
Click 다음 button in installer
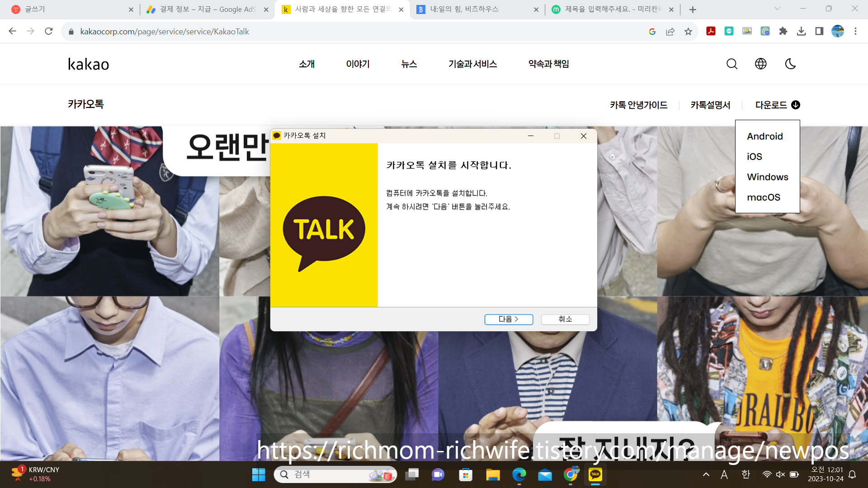(x=509, y=319)
